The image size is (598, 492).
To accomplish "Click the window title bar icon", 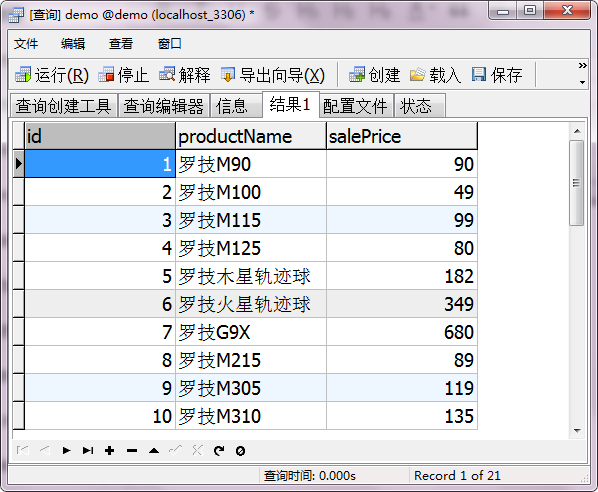I will point(16,15).
